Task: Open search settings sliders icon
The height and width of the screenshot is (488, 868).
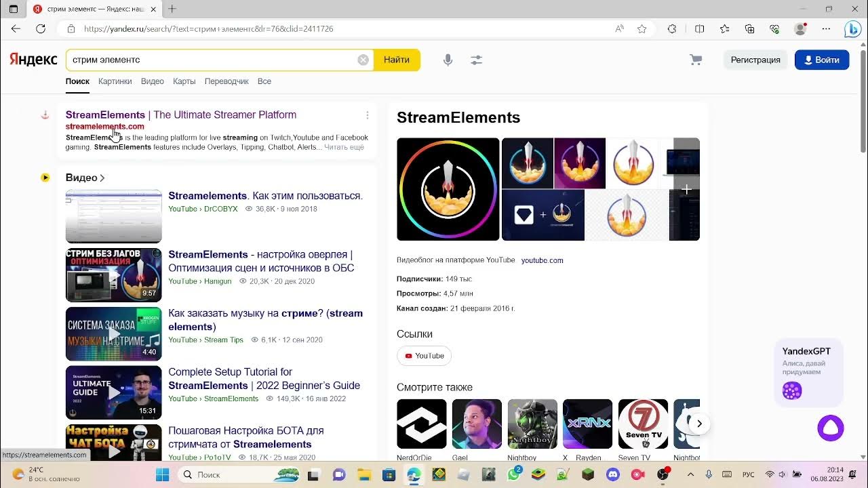Action: [477, 60]
